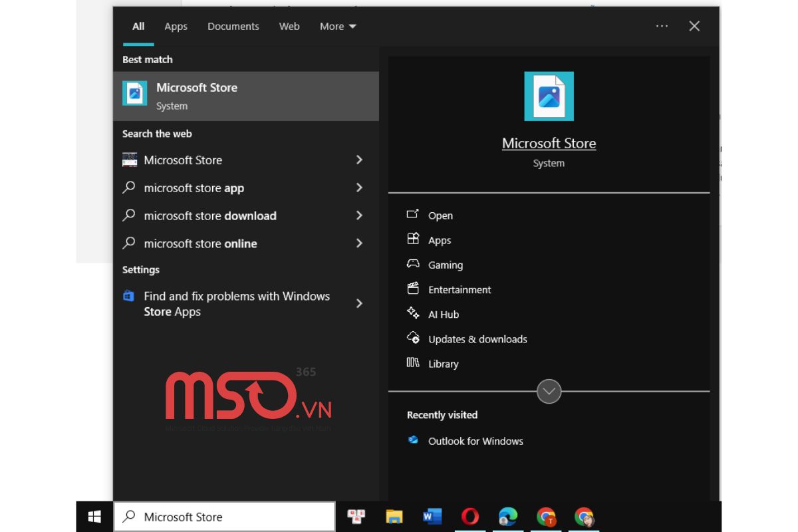Screen dimensions: 798x532
Task: Click the Microsoft Store web result thumbnail icon
Action: [130, 160]
